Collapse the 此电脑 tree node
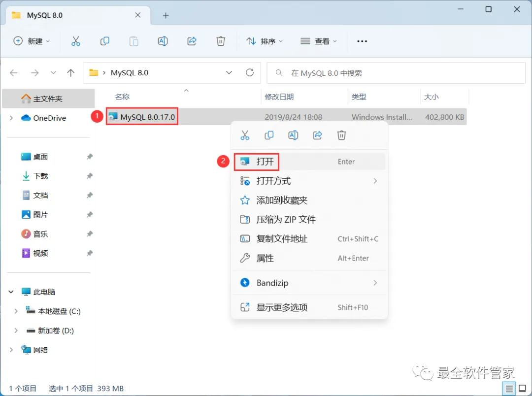This screenshot has height=396, width=532. [11, 292]
